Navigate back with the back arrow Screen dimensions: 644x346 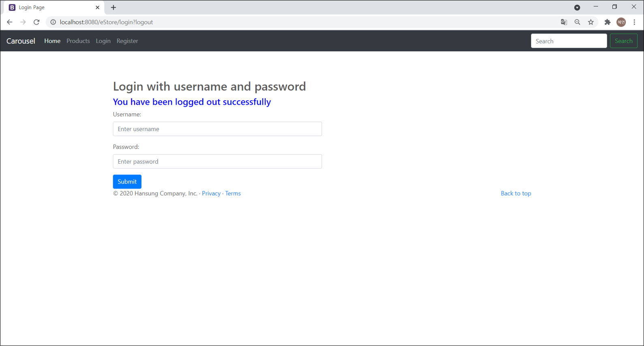point(10,22)
